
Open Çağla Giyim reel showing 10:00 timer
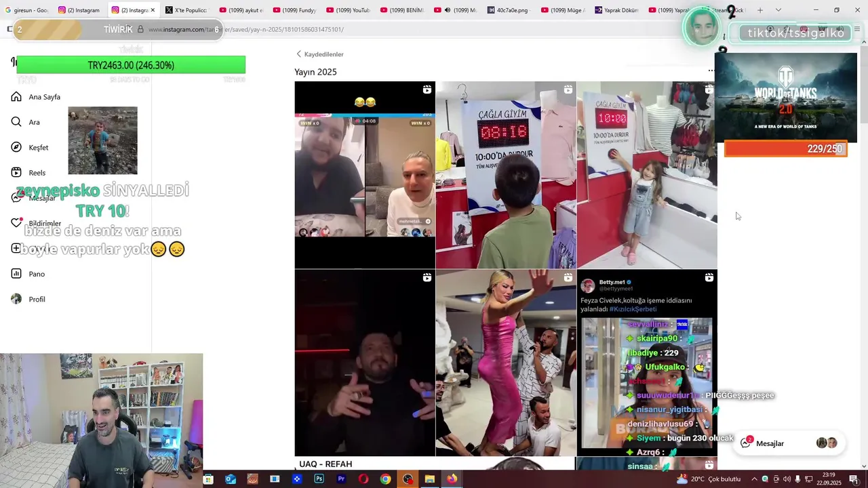pyautogui.click(x=647, y=175)
